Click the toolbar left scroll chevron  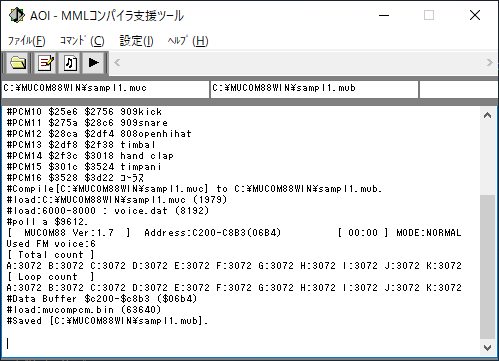[x=117, y=62]
